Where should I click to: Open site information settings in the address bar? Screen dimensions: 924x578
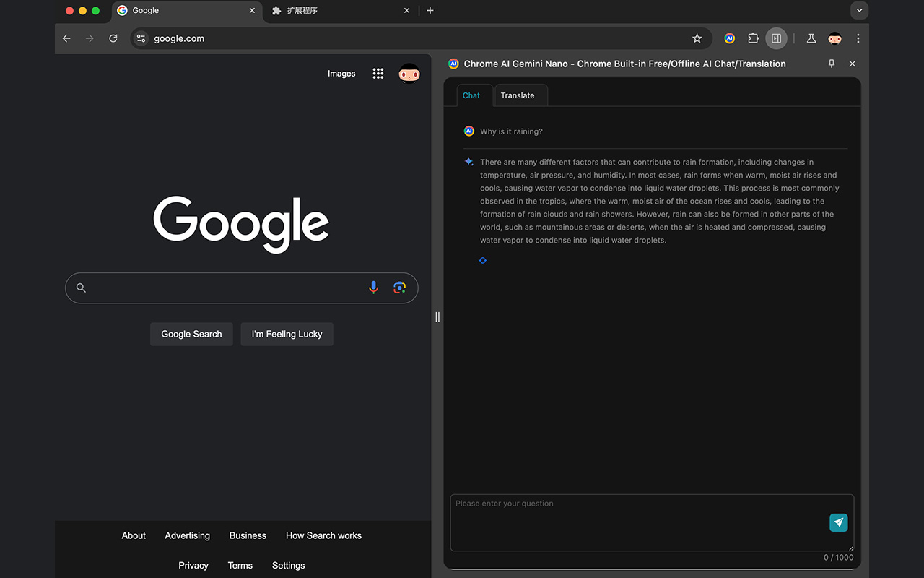141,38
